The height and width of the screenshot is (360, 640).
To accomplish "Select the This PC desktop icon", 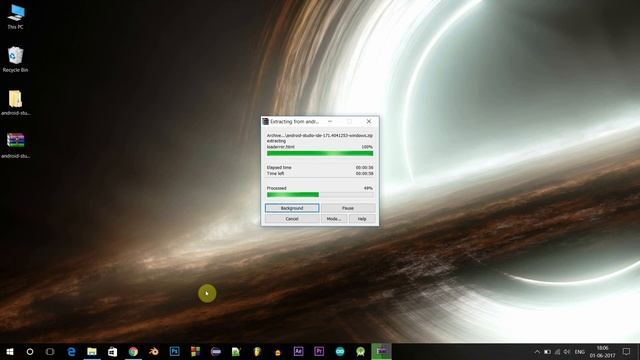I will point(16,17).
